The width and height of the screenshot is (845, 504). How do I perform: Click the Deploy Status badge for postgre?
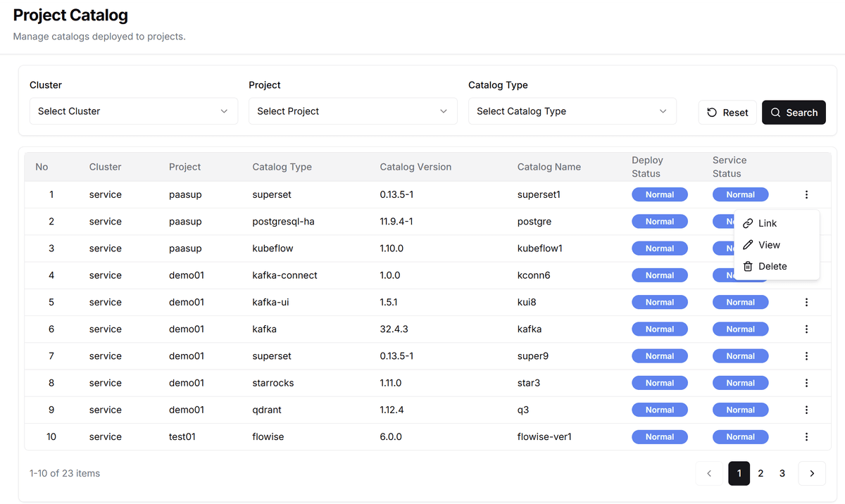pyautogui.click(x=659, y=222)
